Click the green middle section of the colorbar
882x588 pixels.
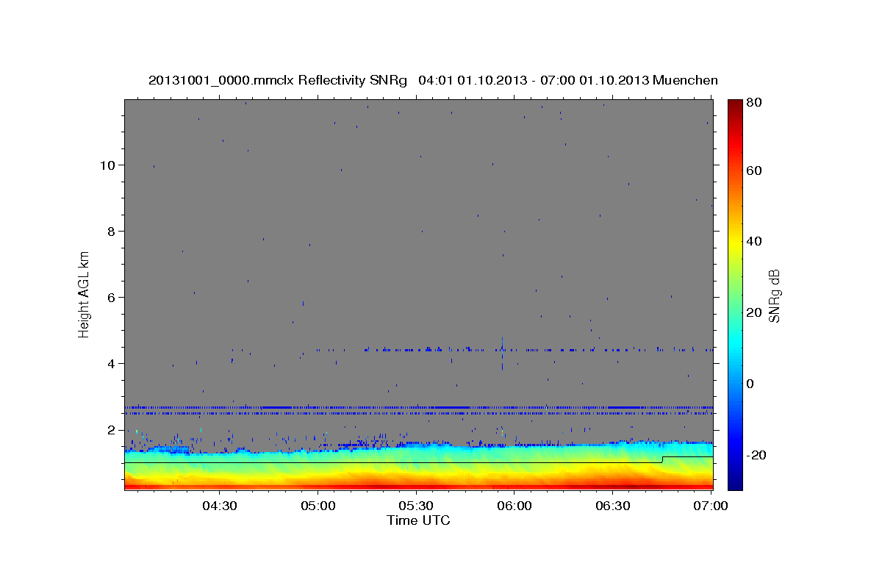click(x=735, y=294)
